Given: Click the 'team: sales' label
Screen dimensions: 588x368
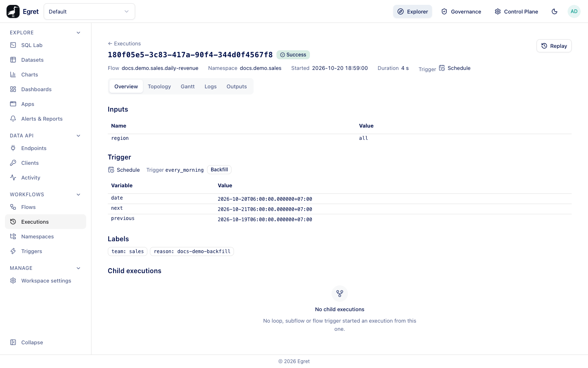Looking at the screenshot, I should click(127, 251).
